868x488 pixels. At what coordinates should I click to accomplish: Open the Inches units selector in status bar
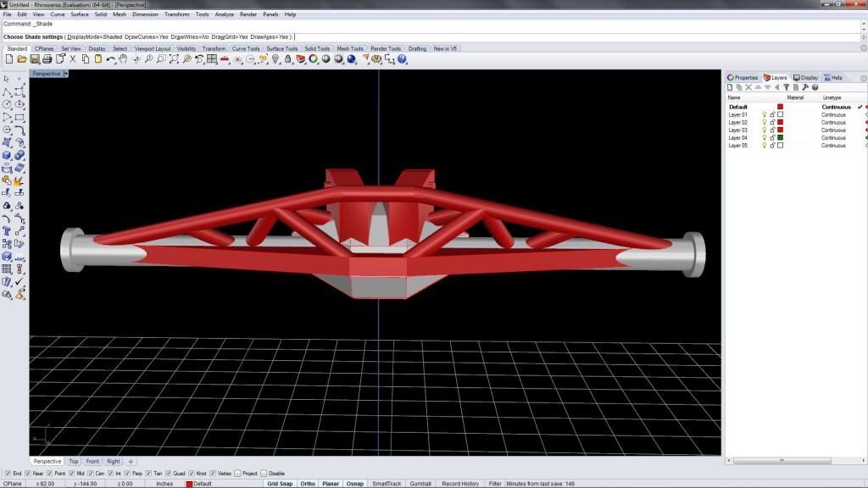[x=164, y=484]
